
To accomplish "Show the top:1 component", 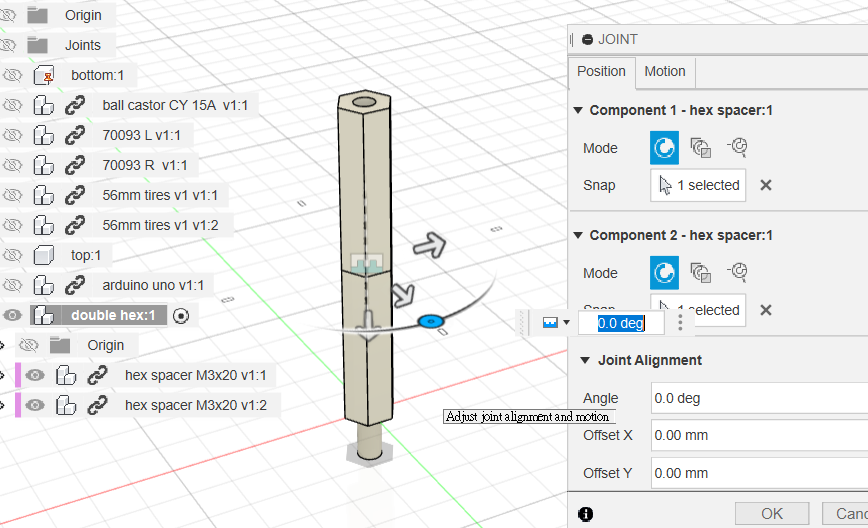I will tap(12, 255).
